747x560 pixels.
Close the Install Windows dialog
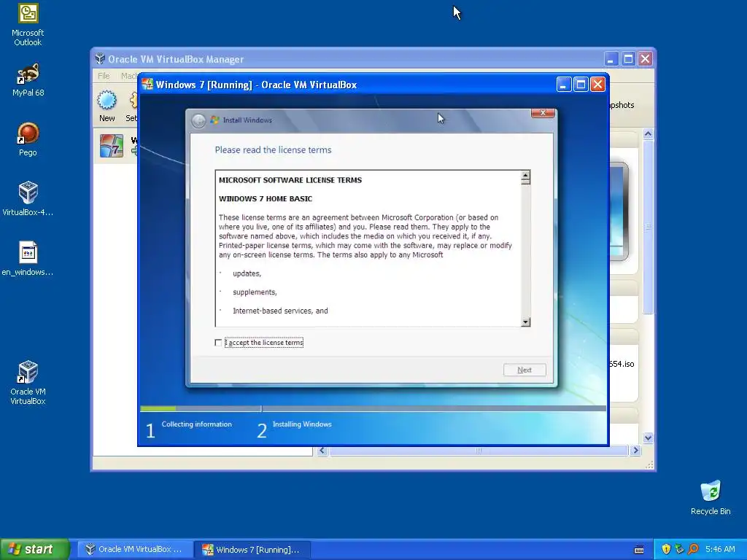pyautogui.click(x=543, y=113)
